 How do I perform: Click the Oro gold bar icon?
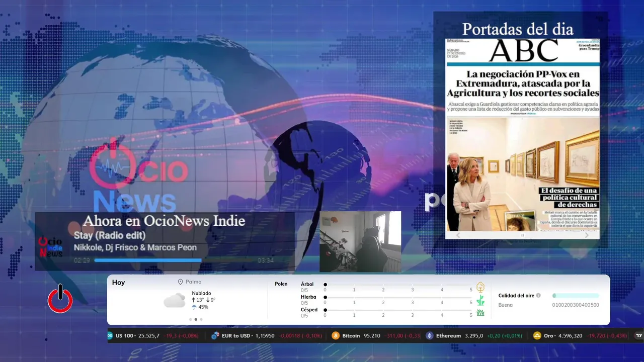pyautogui.click(x=537, y=336)
